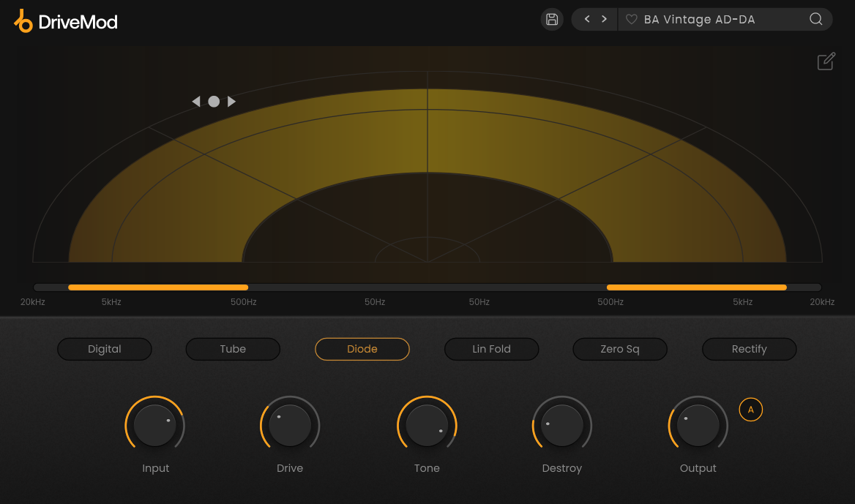Viewport: 855px width, 504px height.
Task: Click left arrow beside the display dot
Action: pyautogui.click(x=195, y=102)
